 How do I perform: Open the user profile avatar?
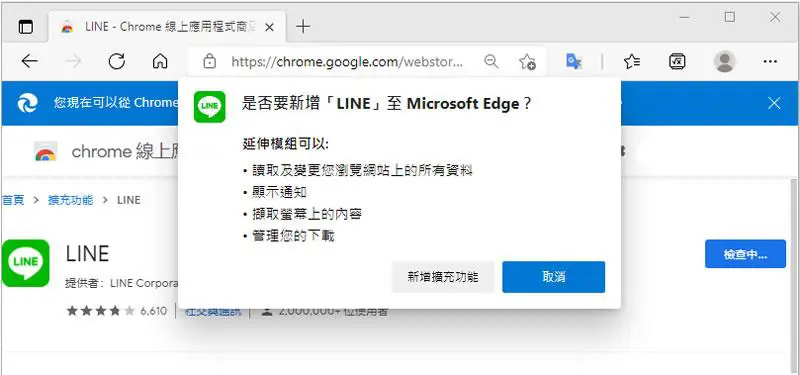[724, 62]
